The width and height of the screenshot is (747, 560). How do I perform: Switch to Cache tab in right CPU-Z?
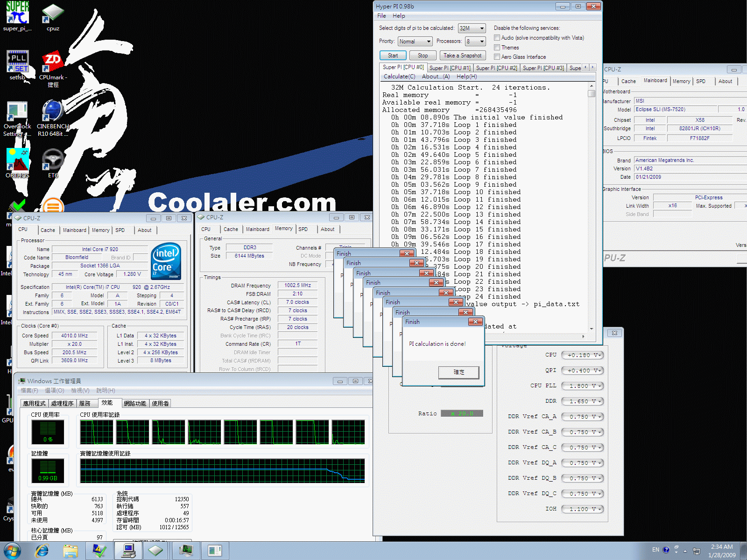tap(628, 81)
